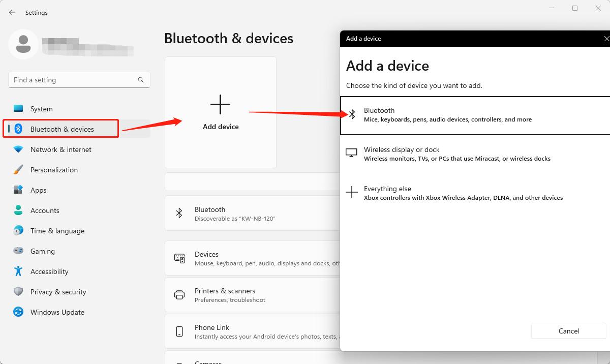Cancel the Add a device dialog
The height and width of the screenshot is (364, 610).
569,331
